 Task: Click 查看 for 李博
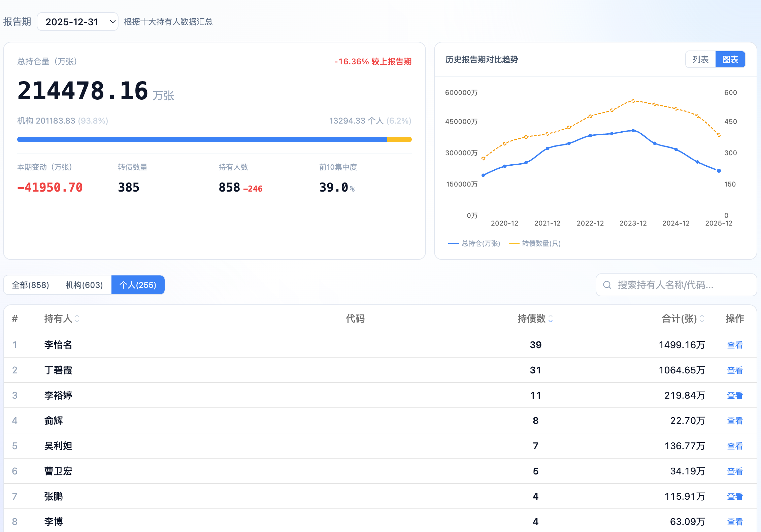point(735,522)
